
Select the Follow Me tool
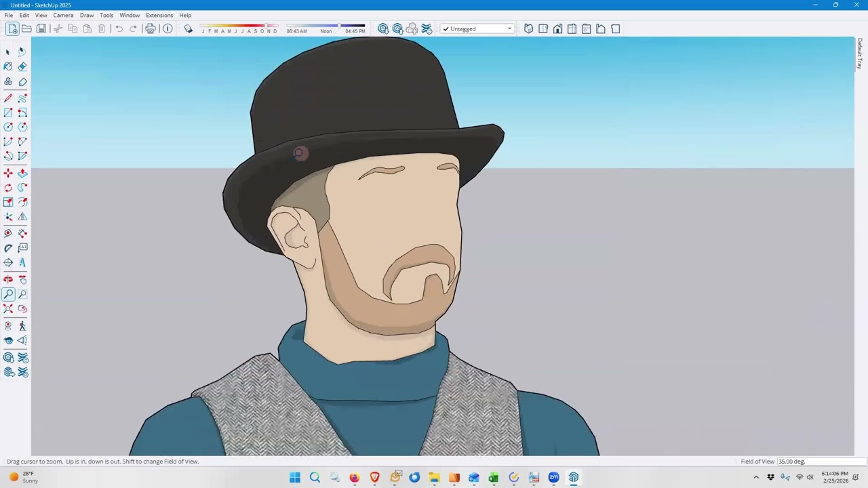click(22, 188)
